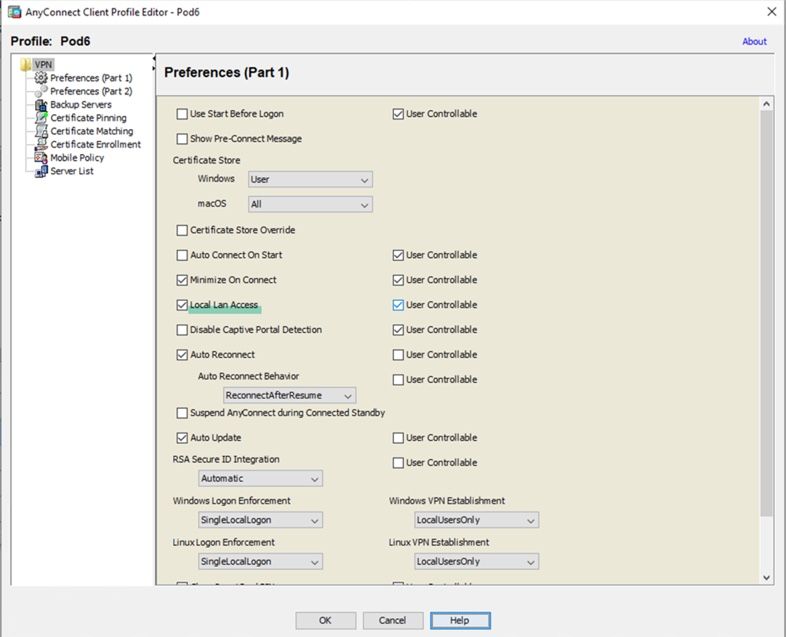The image size is (786, 637).
Task: Click the Cancel button
Action: point(392,620)
